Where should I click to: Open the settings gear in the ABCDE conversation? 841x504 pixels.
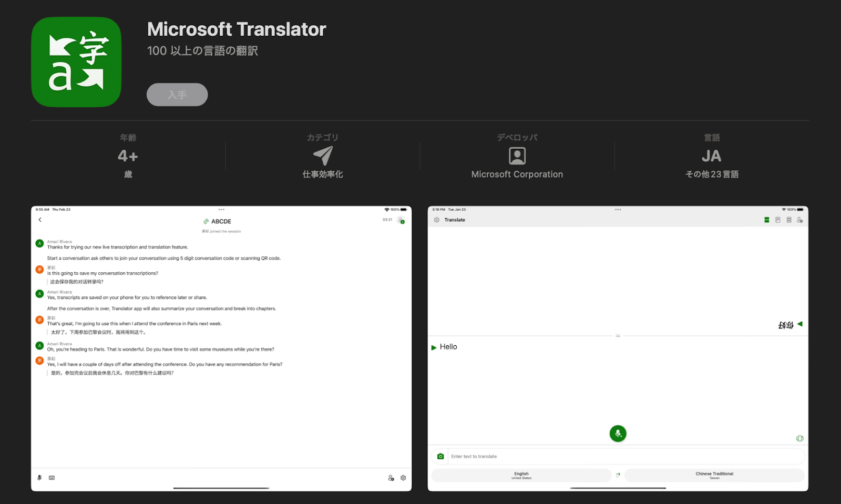pos(403,477)
